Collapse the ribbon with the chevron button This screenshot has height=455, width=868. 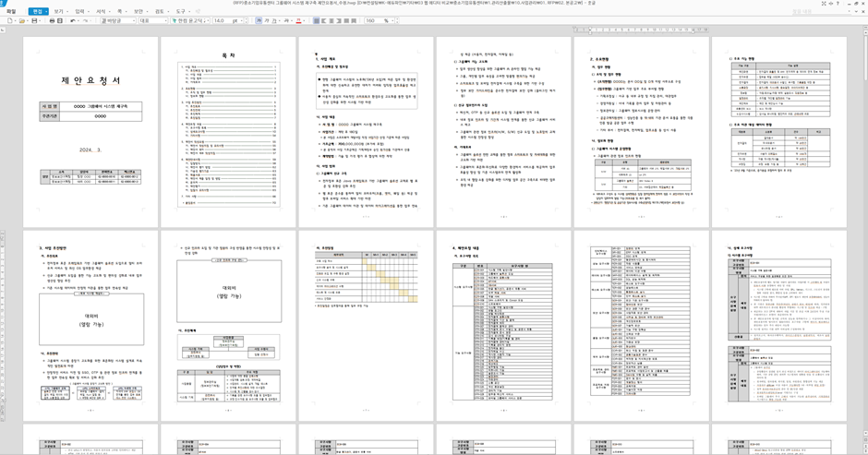pos(856,11)
